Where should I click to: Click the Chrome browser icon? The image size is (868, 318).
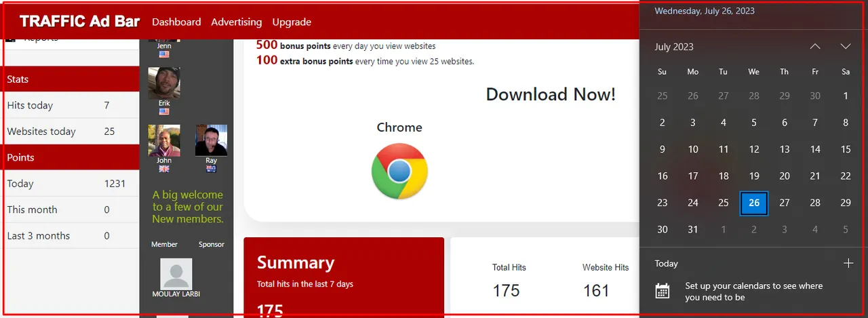point(399,172)
